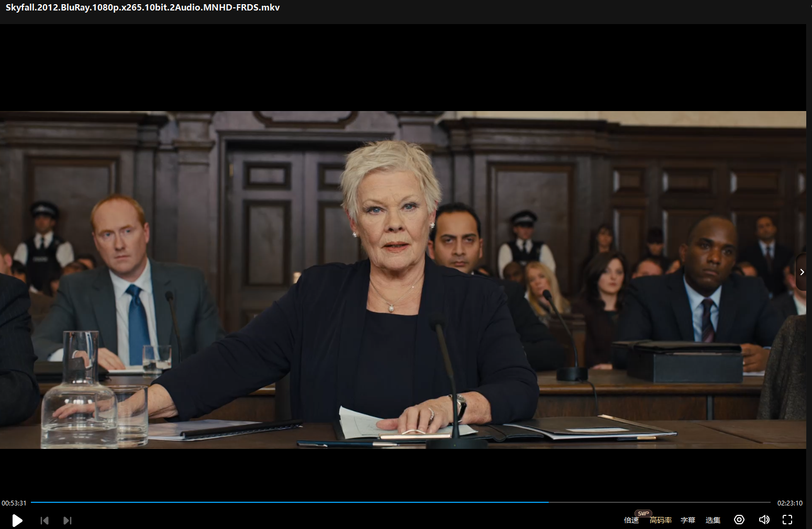Seek into the gray unplayed progress section
This screenshot has width=812, height=529.
pos(660,502)
